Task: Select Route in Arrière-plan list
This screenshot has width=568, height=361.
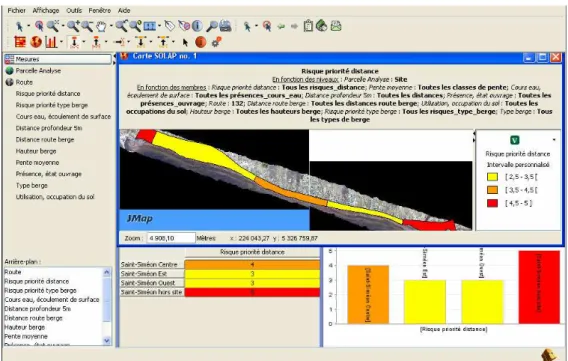Action: click(13, 272)
